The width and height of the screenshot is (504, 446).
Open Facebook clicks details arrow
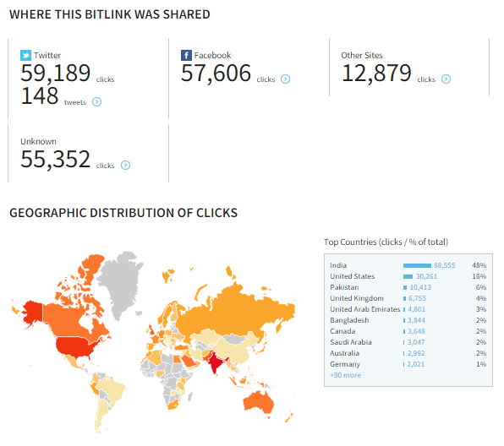[286, 79]
